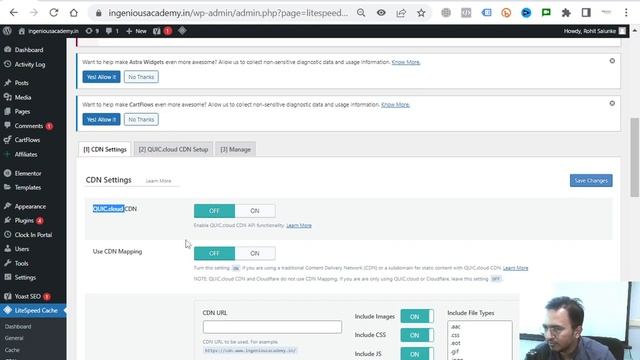Open updates icon showing 9 in admin bar

[x=92, y=31]
